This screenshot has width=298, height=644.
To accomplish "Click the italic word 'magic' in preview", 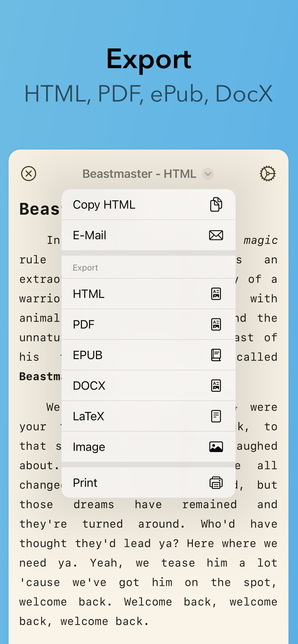I will [260, 240].
